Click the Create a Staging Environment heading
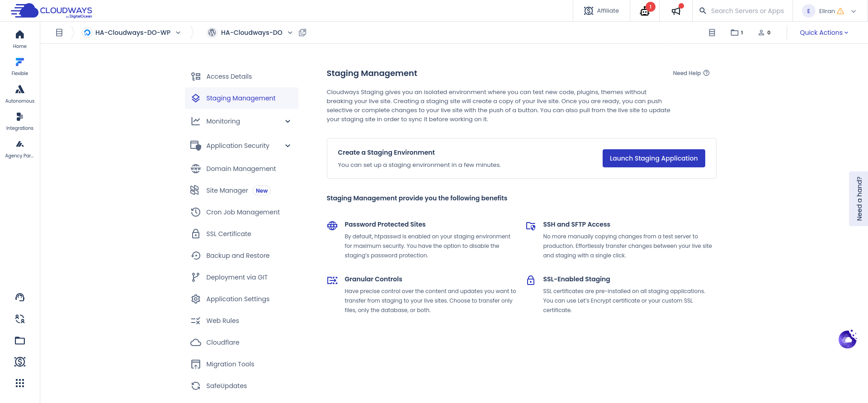 (x=386, y=152)
